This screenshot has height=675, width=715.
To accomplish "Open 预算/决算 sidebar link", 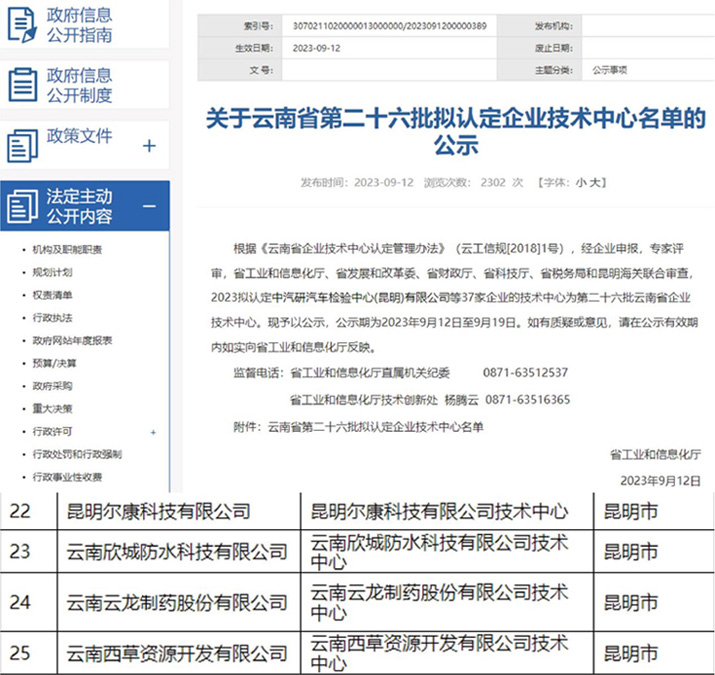I will point(55,363).
